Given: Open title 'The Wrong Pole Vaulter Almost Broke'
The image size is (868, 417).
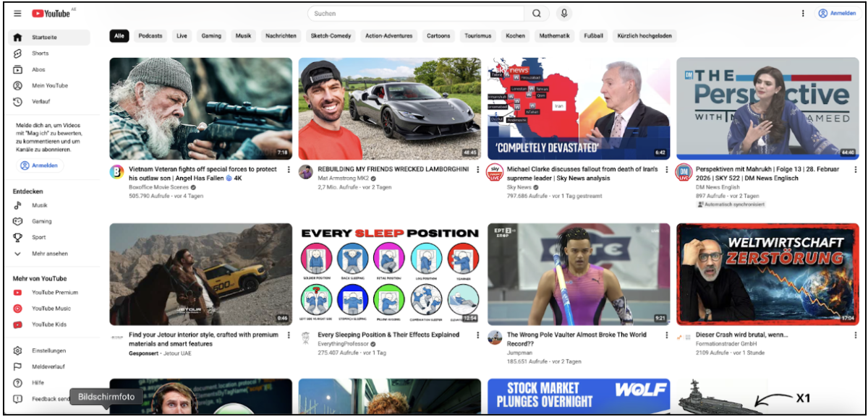Looking at the screenshot, I should click(575, 339).
